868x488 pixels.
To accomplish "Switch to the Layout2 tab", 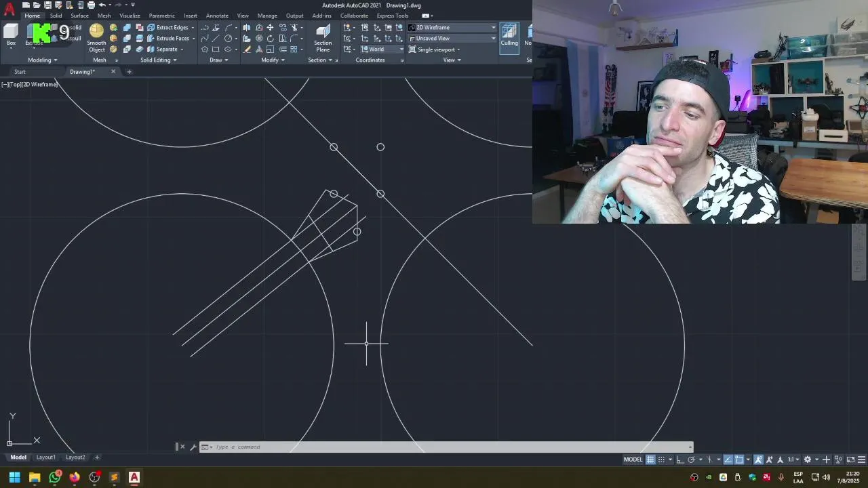I will coord(75,457).
